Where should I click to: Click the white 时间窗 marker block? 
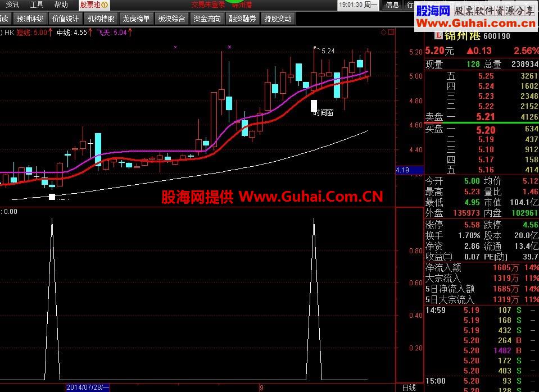coord(314,106)
